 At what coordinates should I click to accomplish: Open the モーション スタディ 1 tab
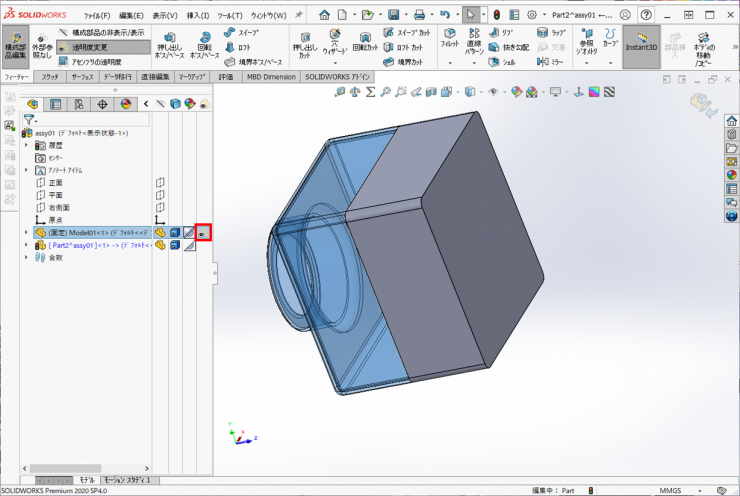pos(127,480)
